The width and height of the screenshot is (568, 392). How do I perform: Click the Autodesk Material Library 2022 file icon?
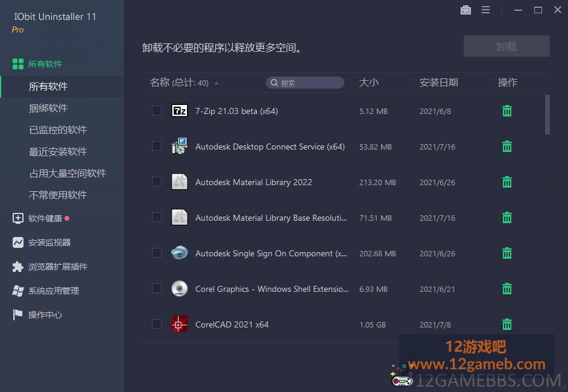point(179,182)
